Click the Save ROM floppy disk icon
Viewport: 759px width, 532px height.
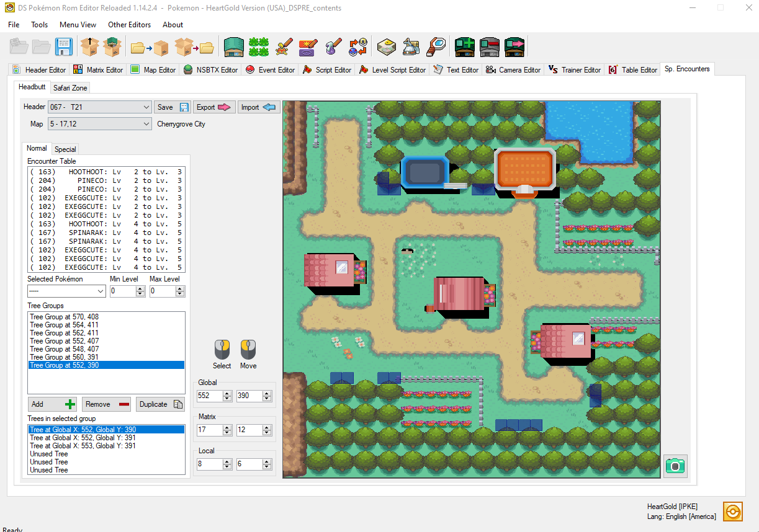tap(64, 47)
